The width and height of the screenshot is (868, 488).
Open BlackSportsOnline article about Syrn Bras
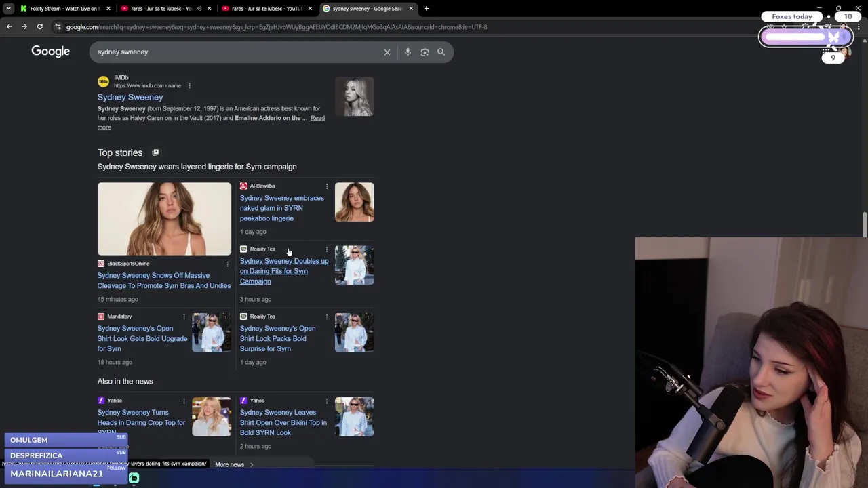click(x=164, y=281)
